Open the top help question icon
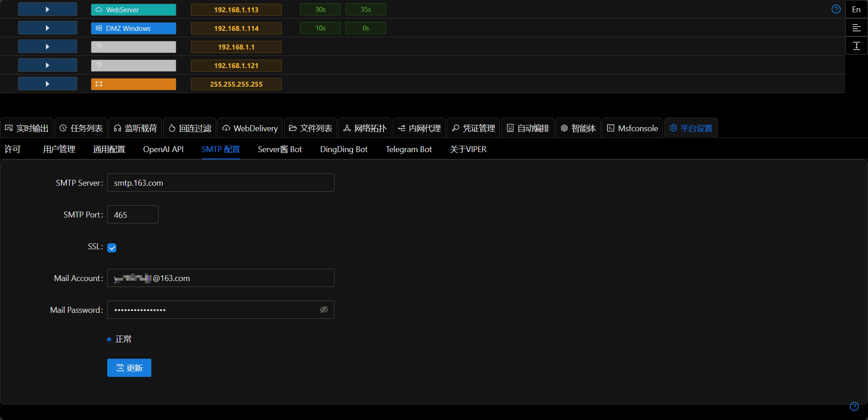This screenshot has width=868, height=420. click(836, 9)
